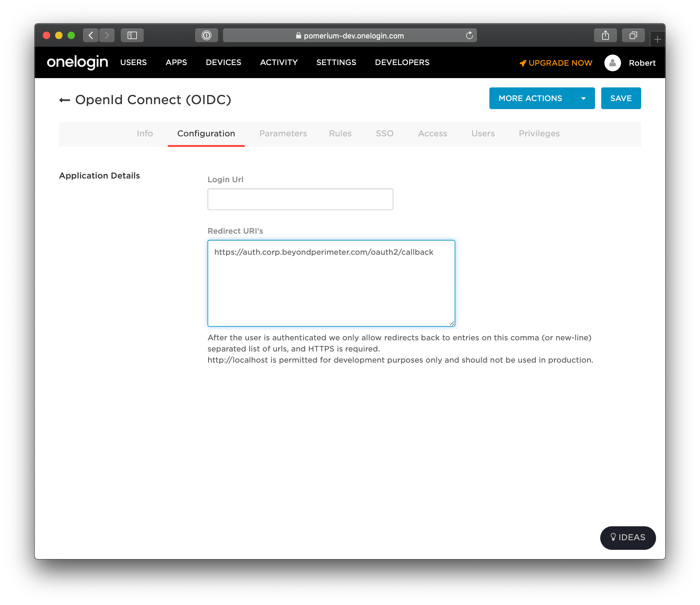
Task: Click the SAVE button
Action: pos(621,98)
